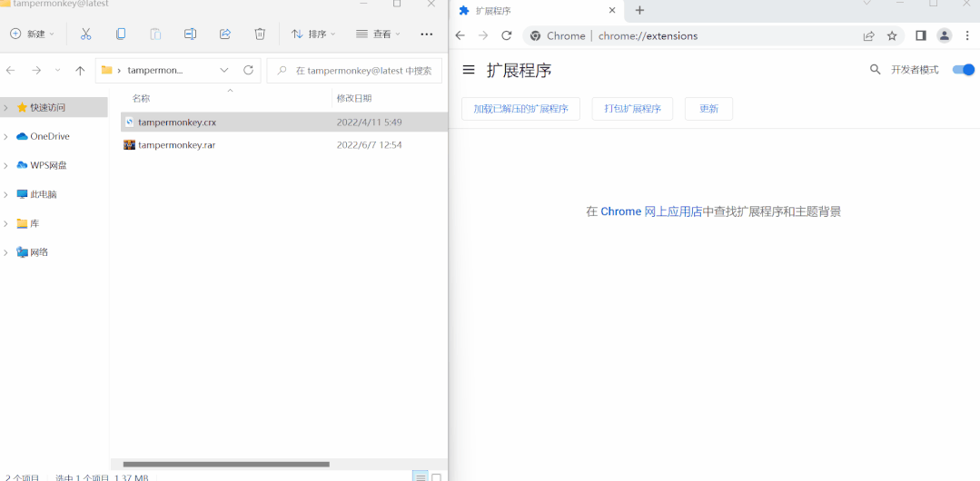Click the Rename icon in Explorer toolbar
This screenshot has height=481, width=980.
(190, 34)
